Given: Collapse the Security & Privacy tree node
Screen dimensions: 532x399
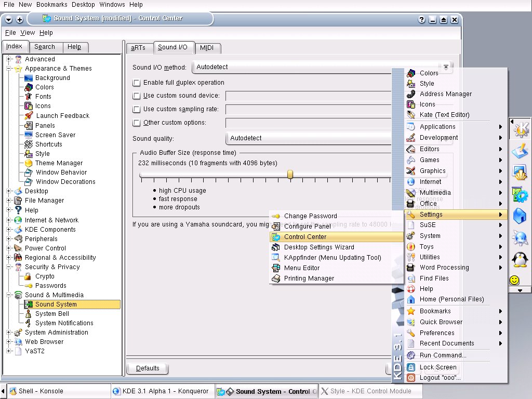Looking at the screenshot, I should pos(9,267).
